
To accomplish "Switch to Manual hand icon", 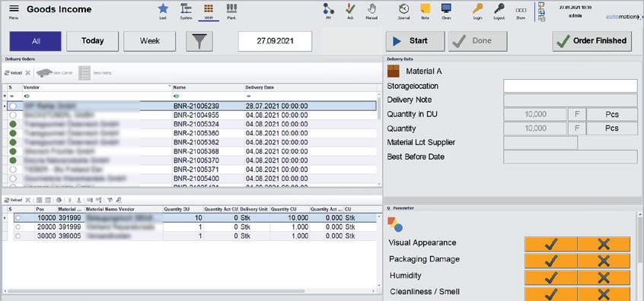I will click(x=371, y=8).
